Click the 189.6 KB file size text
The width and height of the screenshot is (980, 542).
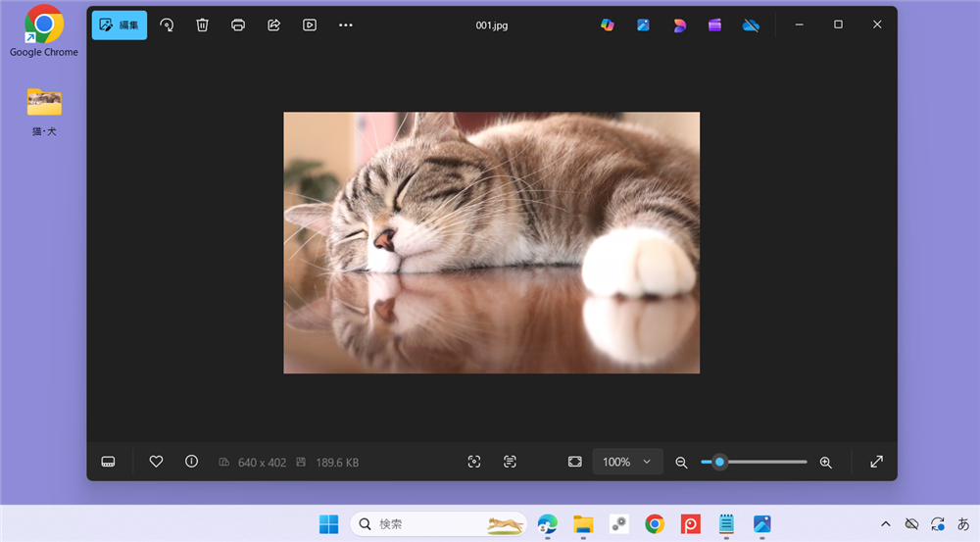coord(337,463)
